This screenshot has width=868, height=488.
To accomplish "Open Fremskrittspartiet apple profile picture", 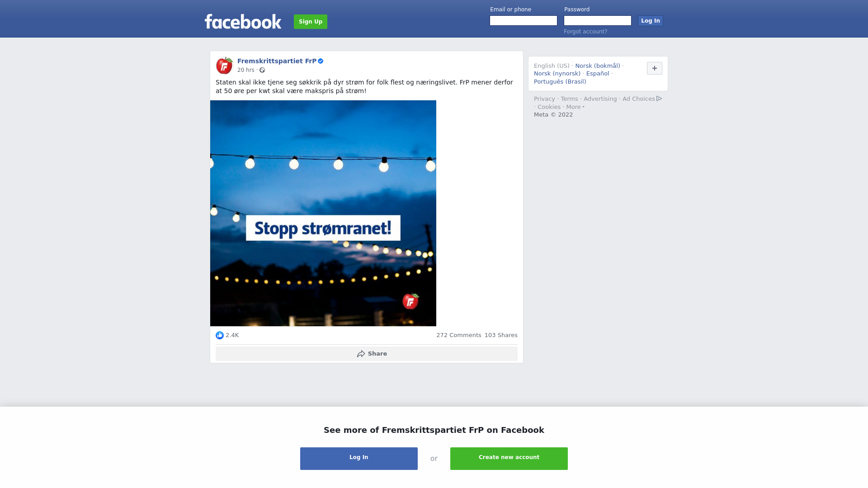I will (x=224, y=66).
